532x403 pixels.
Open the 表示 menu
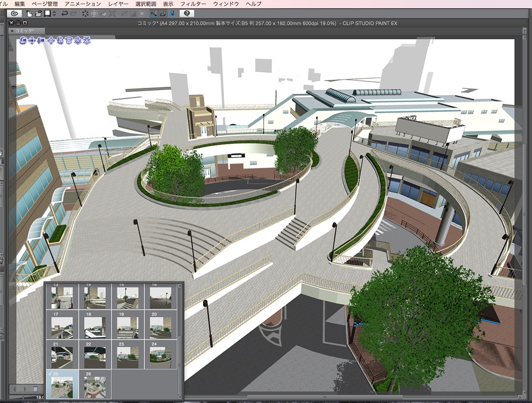coord(168,4)
